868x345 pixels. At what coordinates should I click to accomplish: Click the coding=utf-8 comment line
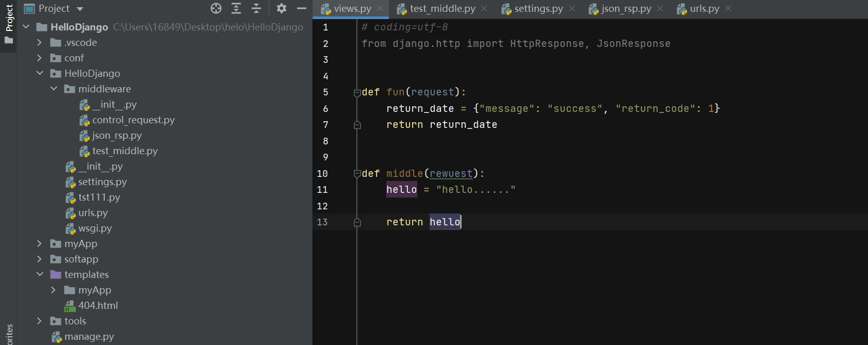[x=405, y=27]
